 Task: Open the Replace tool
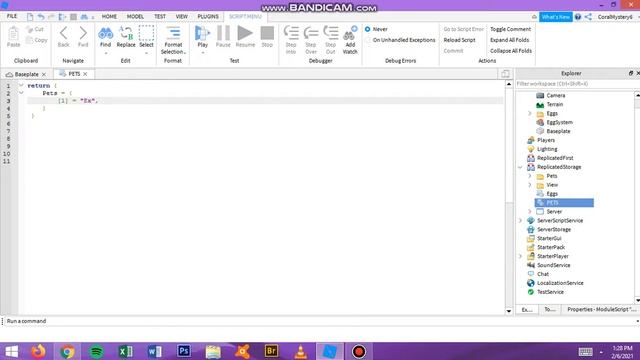click(x=126, y=33)
